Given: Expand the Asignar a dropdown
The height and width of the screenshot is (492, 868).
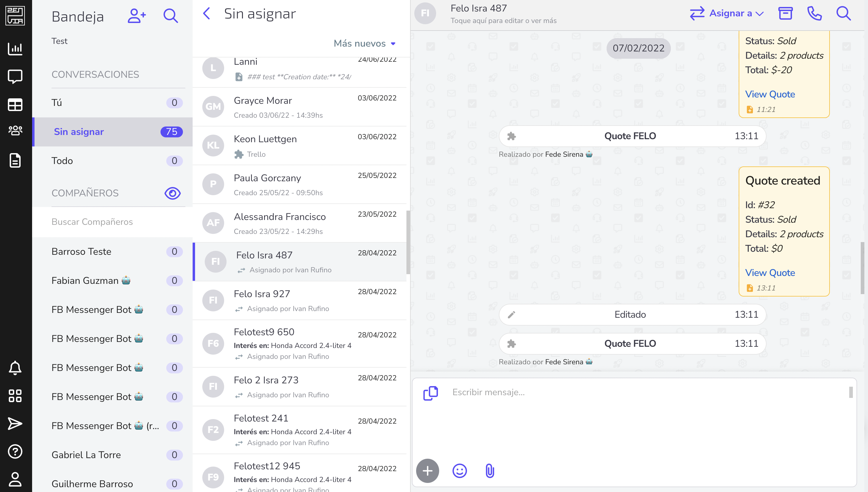Looking at the screenshot, I should pos(727,14).
